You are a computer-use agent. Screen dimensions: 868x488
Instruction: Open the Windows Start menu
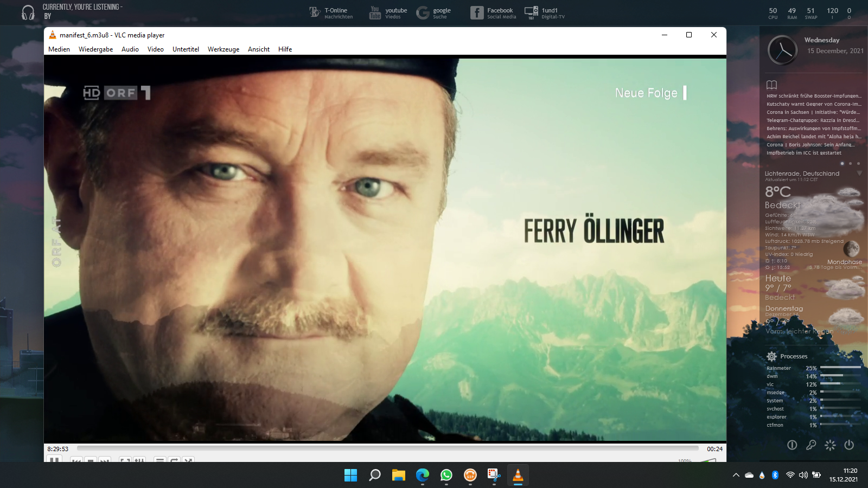(x=350, y=475)
